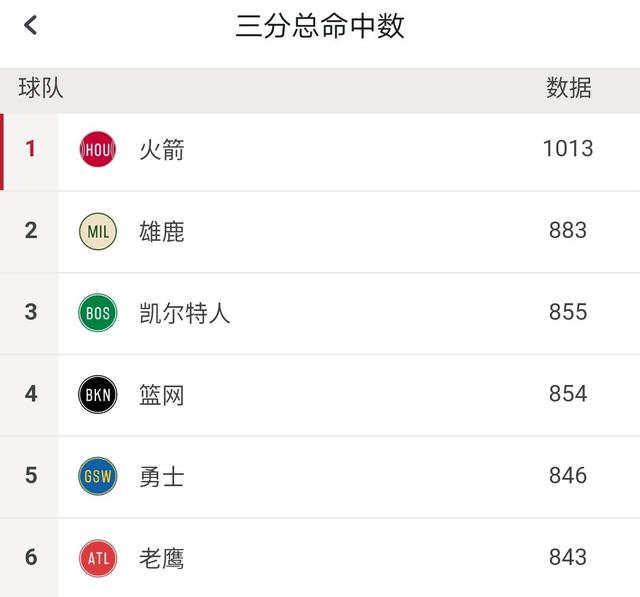Select team name 火箭
Viewport: 640px width, 597px height.
tap(162, 150)
